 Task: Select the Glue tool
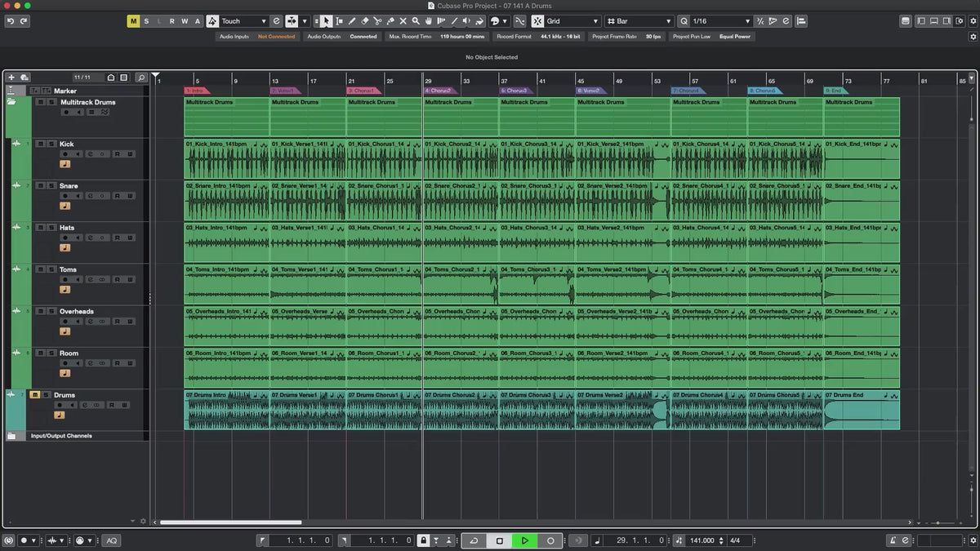pyautogui.click(x=390, y=20)
